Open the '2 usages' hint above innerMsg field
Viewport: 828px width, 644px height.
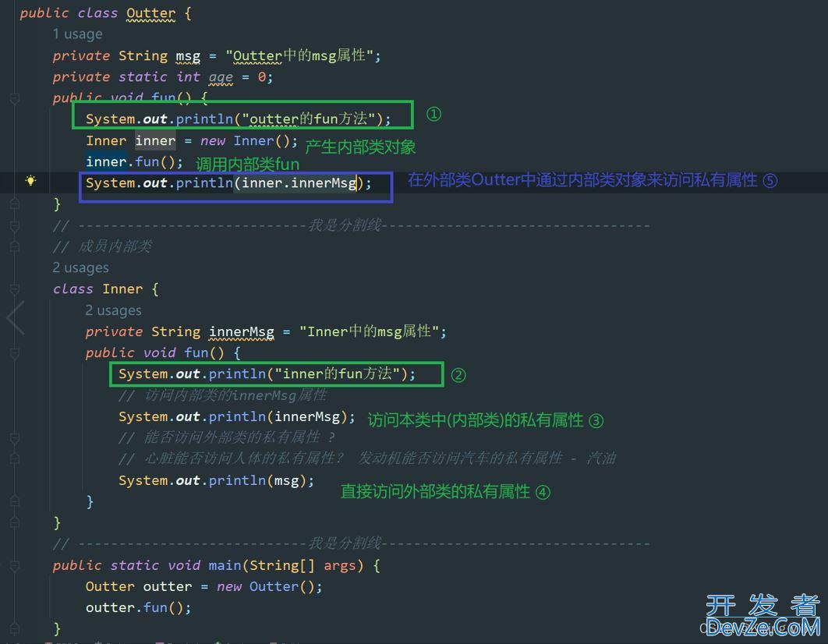114,310
